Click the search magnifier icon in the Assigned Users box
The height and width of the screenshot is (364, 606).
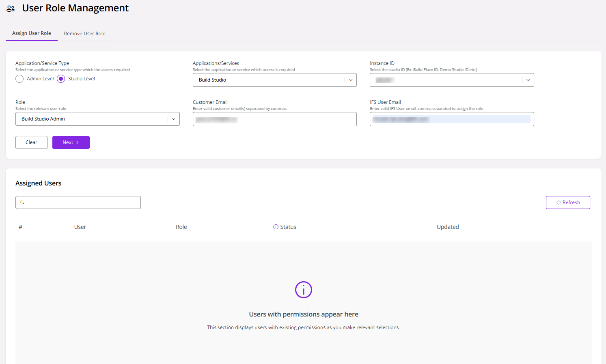[x=22, y=202]
